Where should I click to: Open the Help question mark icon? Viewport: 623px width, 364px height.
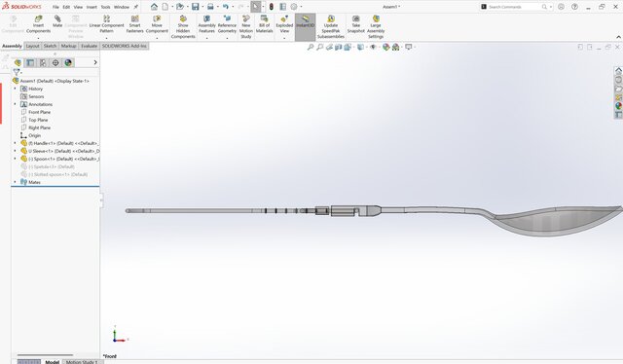tap(574, 7)
